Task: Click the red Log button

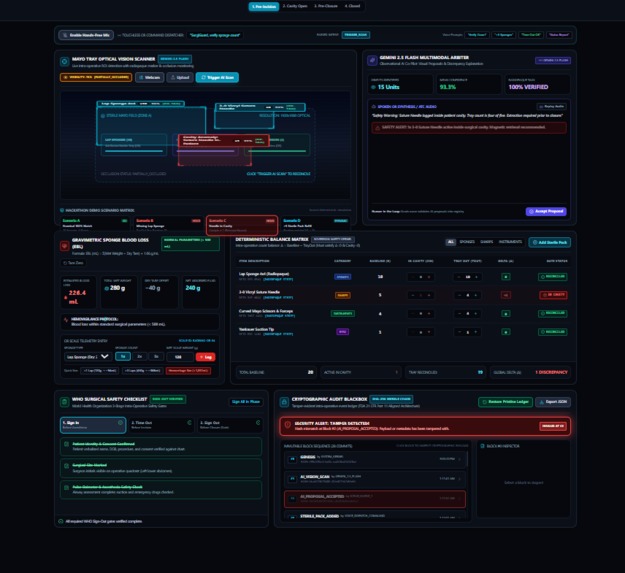Action: coord(205,357)
